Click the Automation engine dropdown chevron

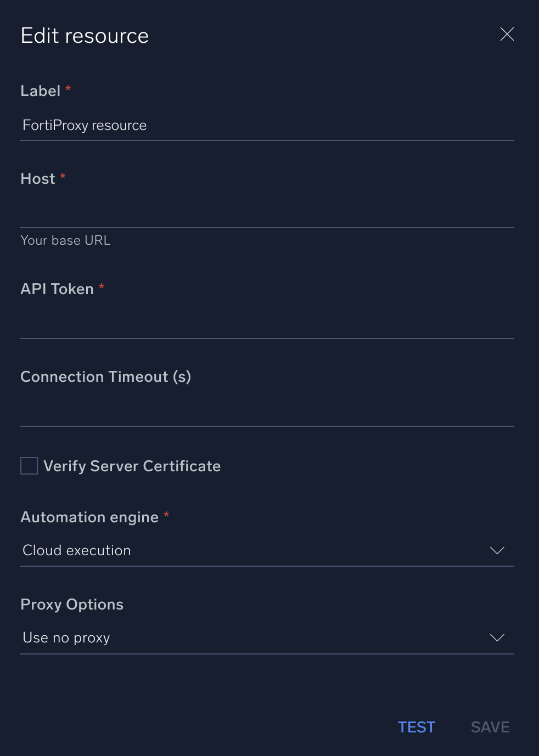click(x=497, y=551)
